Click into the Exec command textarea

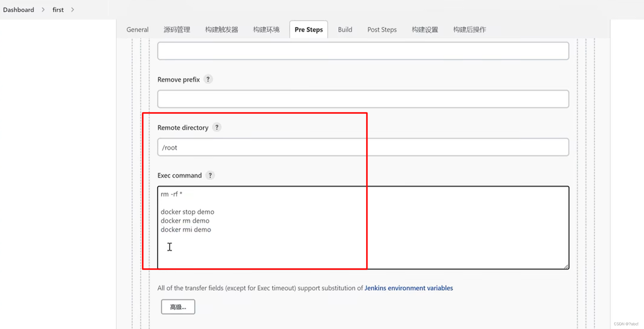(x=363, y=227)
